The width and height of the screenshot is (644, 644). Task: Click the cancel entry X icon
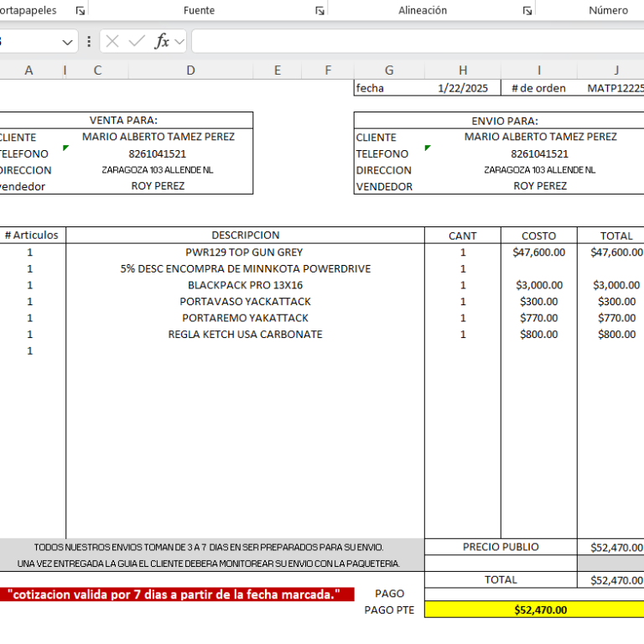tap(112, 41)
